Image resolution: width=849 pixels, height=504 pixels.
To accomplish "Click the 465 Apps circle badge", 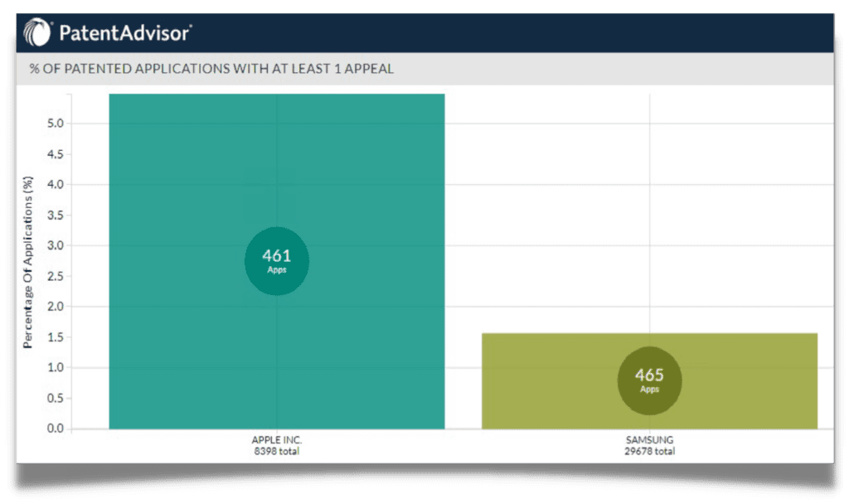I will point(649,380).
